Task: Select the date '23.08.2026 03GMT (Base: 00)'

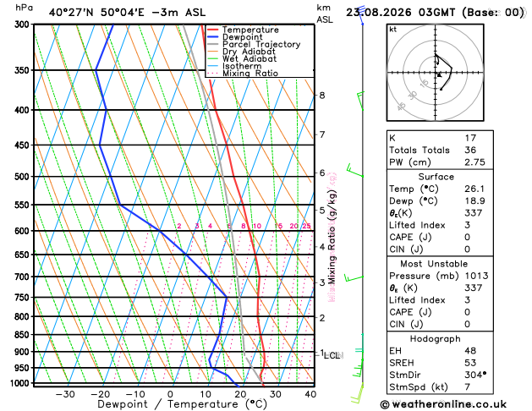Action: (x=435, y=13)
